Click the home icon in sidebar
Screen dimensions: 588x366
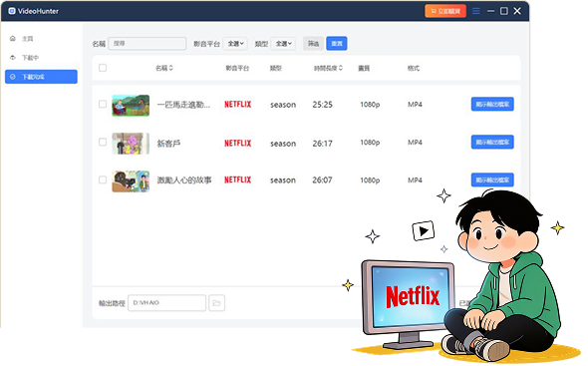(x=13, y=38)
